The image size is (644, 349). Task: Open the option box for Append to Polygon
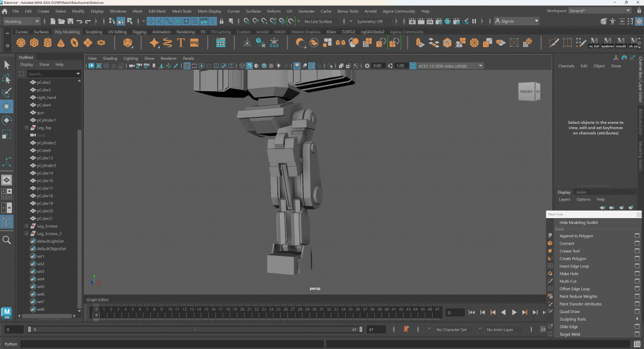(x=636, y=236)
